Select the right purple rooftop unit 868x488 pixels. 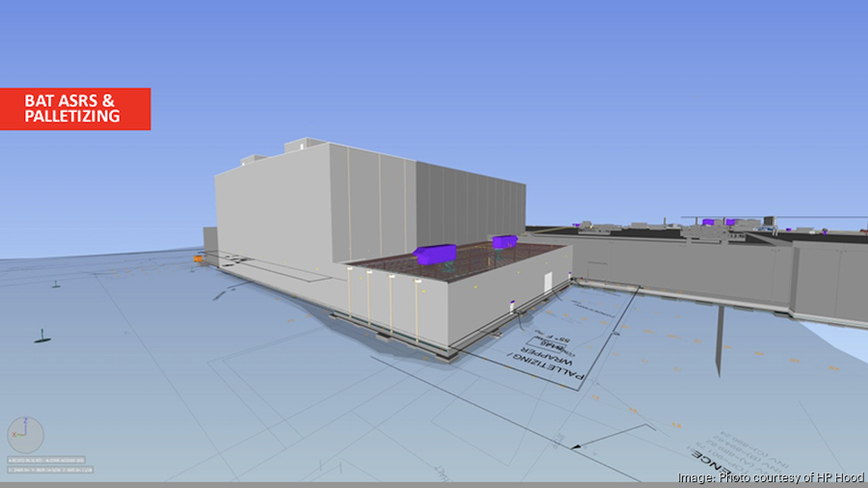point(504,241)
